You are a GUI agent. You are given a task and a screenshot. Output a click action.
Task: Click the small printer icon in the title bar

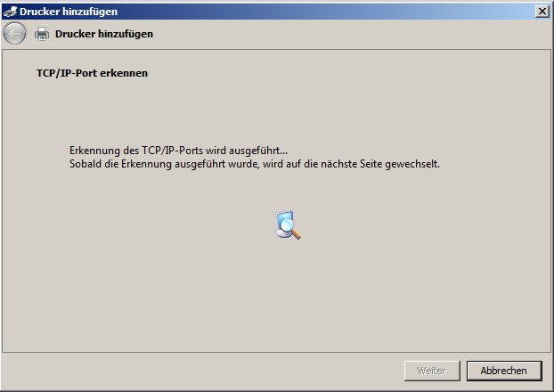tap(10, 12)
